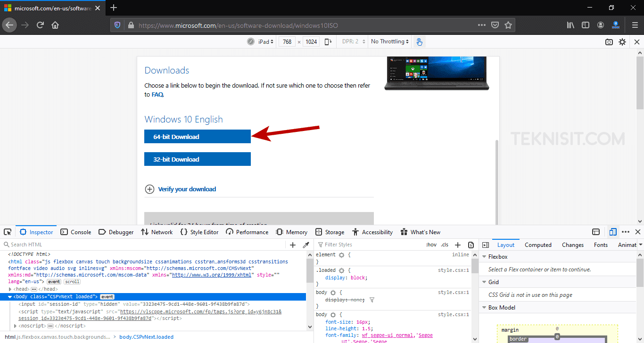Open the Computed sidebar tab
Screen dimensions: 644x343
click(x=538, y=245)
